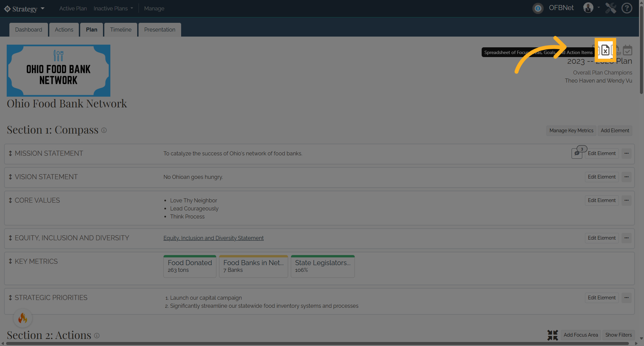The height and width of the screenshot is (346, 644).
Task: Open more options for Mission Statement
Action: tap(627, 153)
